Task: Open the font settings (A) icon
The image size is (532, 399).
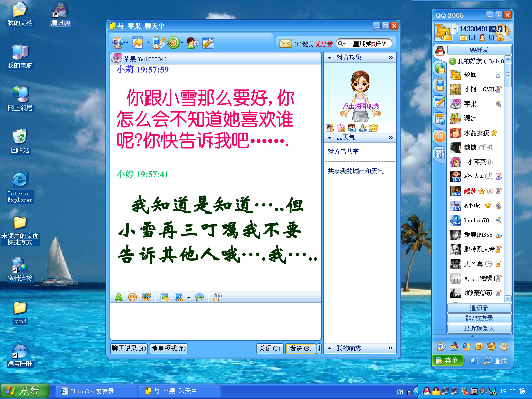Action: tap(119, 298)
